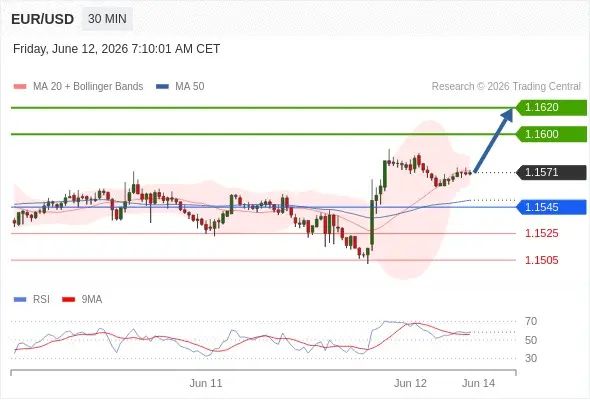
Task: Click the RSI 70 level label
Action: [x=531, y=321]
